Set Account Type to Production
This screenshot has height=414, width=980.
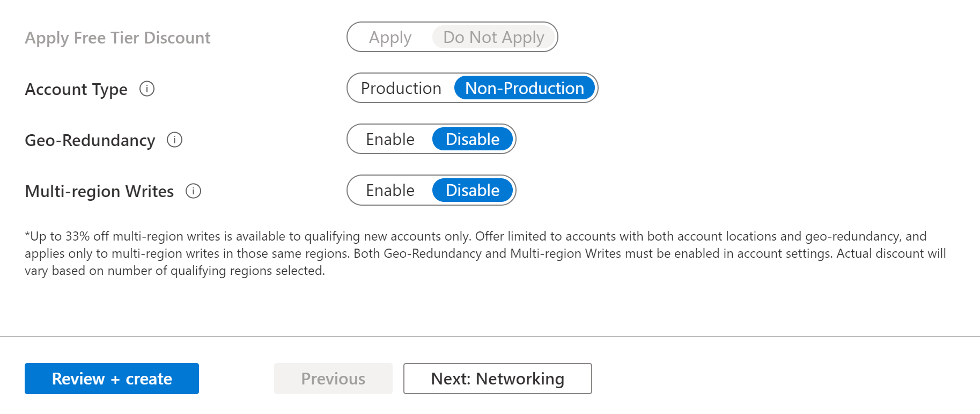point(401,88)
